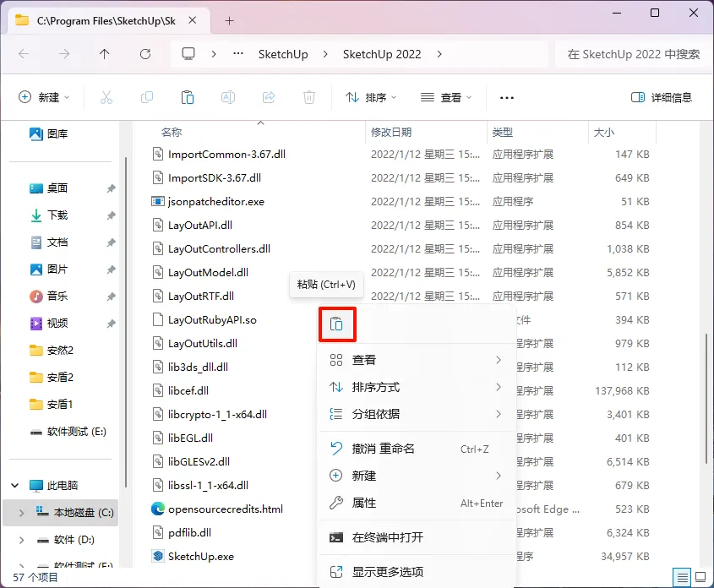Image resolution: width=714 pixels, height=588 pixels.
Task: Expand the chevron after the This PC icon
Action: pyautogui.click(x=214, y=54)
